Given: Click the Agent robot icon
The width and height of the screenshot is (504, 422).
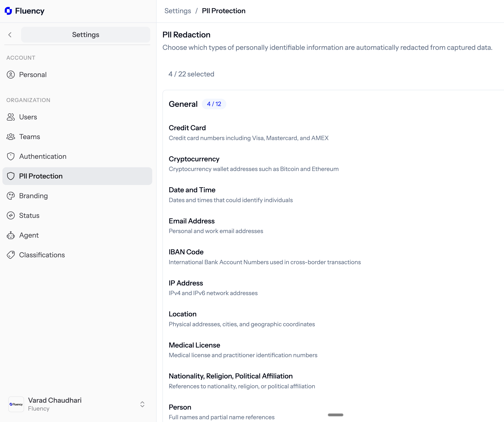Looking at the screenshot, I should (11, 235).
